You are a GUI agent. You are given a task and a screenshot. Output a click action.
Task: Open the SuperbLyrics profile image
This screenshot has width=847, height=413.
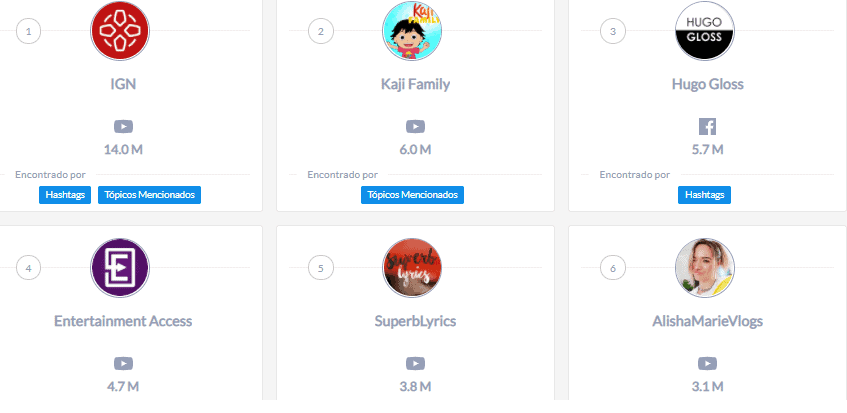(x=412, y=267)
